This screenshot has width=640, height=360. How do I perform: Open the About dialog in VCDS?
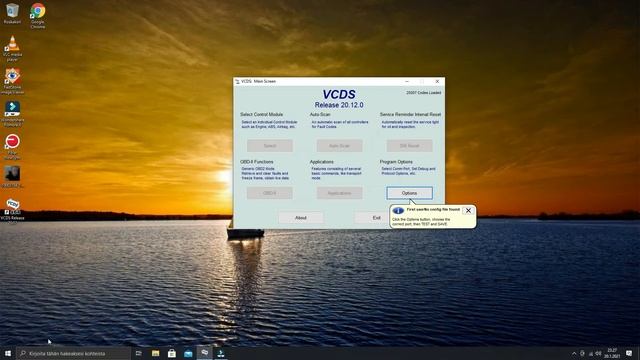click(301, 218)
